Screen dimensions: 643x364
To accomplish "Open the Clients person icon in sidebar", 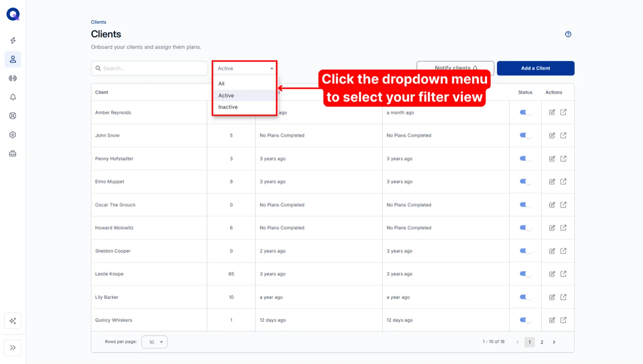I will [x=13, y=59].
